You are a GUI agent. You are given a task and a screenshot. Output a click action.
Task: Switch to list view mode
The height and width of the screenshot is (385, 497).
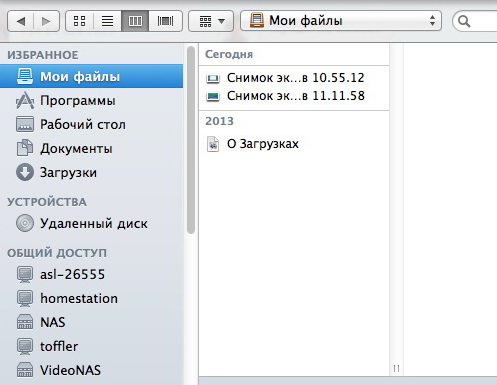pos(107,21)
